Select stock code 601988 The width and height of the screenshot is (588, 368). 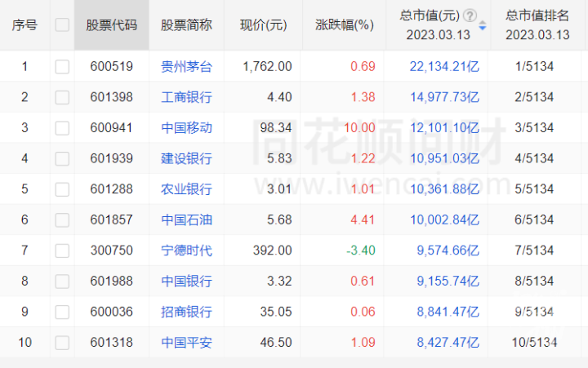[x=111, y=282]
